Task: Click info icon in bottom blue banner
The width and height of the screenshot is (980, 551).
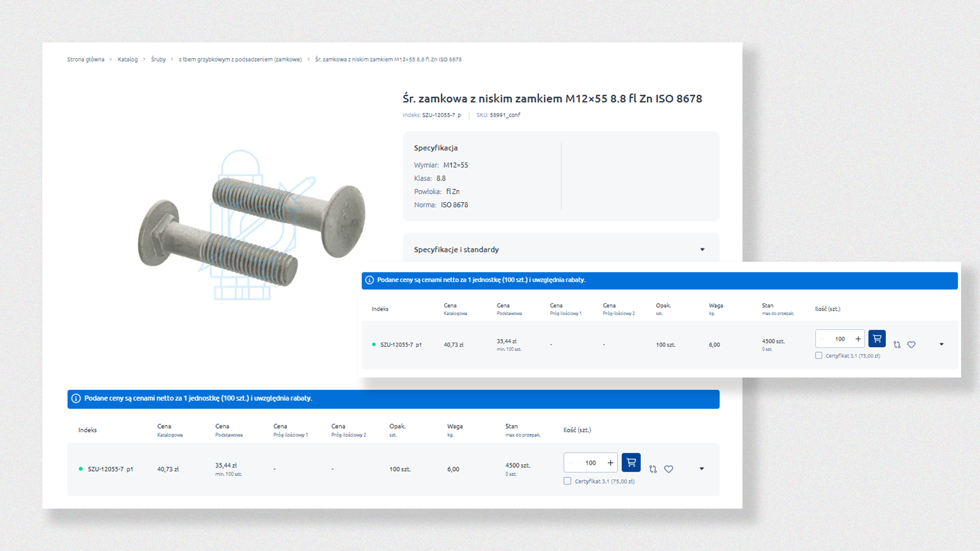Action: point(76,398)
